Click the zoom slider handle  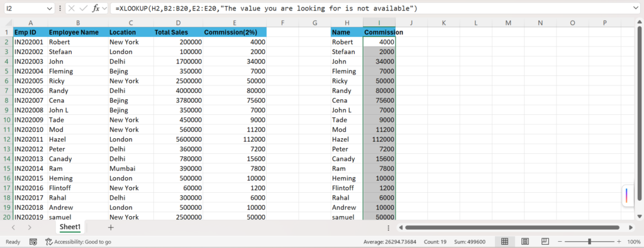[x=589, y=242]
